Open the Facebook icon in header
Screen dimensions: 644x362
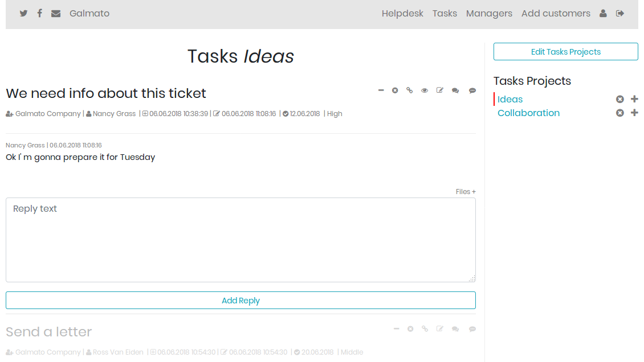click(39, 13)
